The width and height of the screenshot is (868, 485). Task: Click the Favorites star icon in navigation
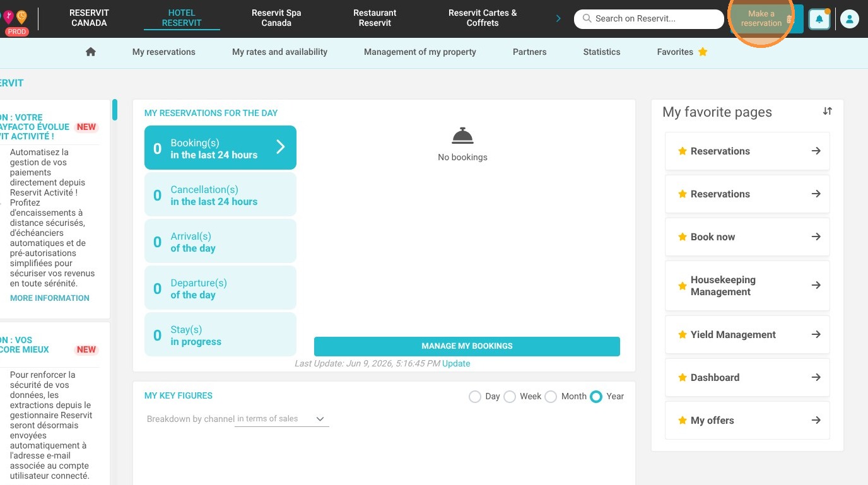703,52
